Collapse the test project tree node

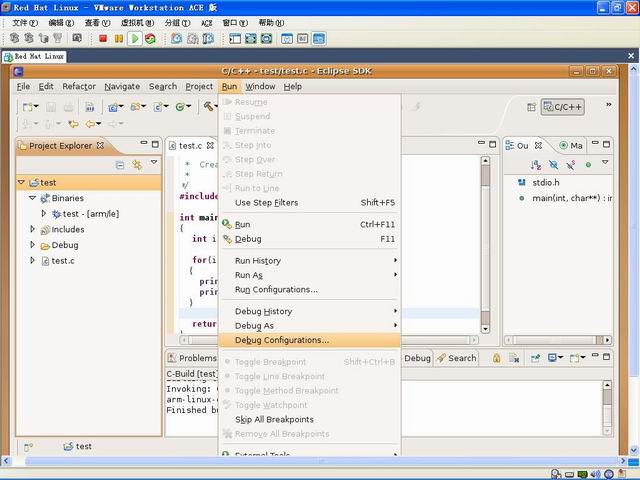[x=21, y=182]
